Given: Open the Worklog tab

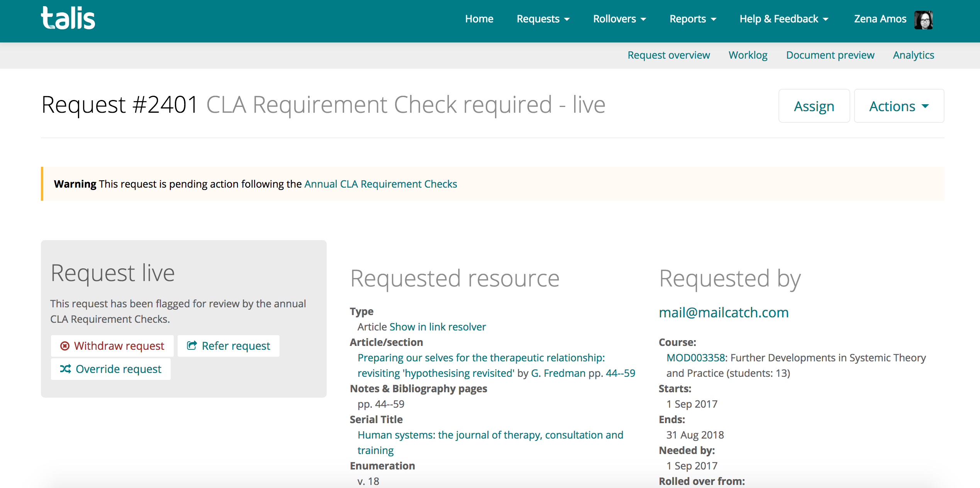Looking at the screenshot, I should click(748, 55).
